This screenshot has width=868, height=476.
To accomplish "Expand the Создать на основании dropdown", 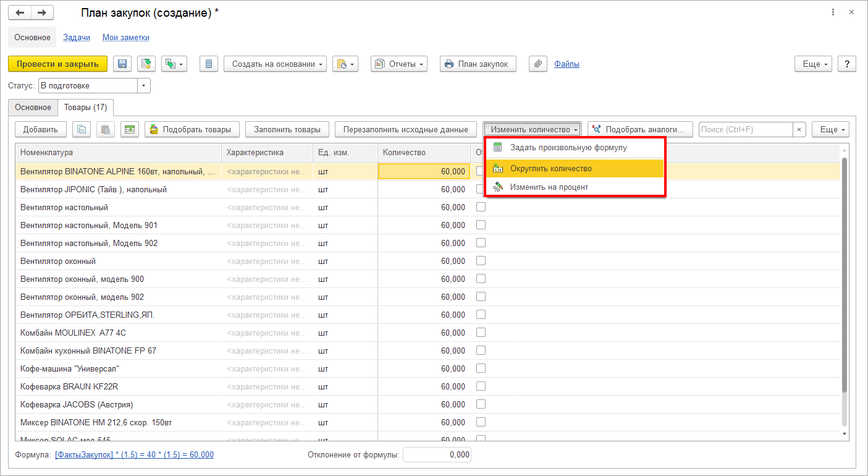I will (276, 64).
